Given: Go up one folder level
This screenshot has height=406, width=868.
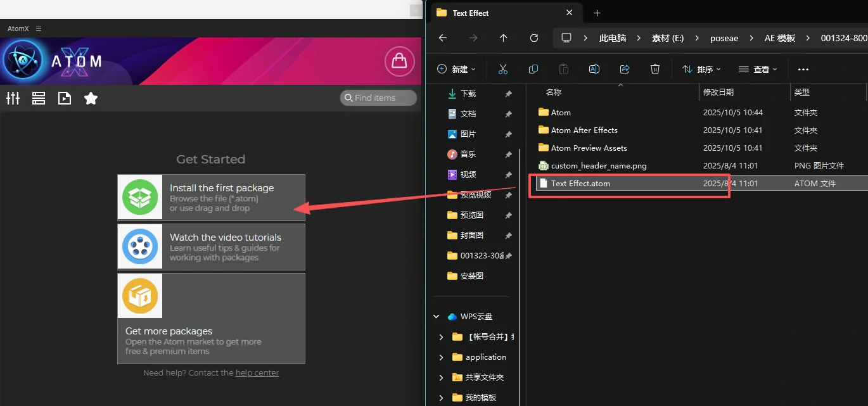Looking at the screenshot, I should click(503, 38).
